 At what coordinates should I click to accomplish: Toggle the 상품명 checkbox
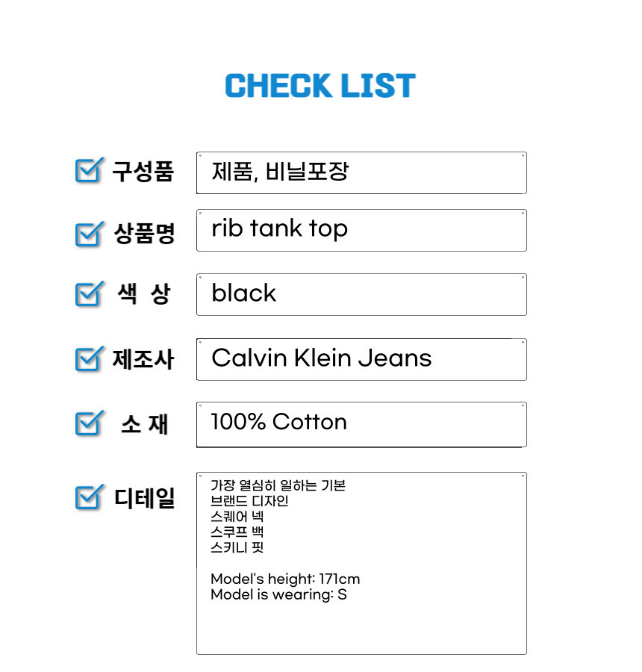click(x=88, y=234)
